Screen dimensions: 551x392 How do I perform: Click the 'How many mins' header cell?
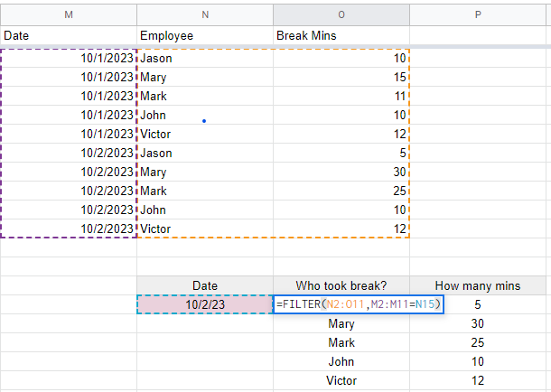(x=478, y=285)
